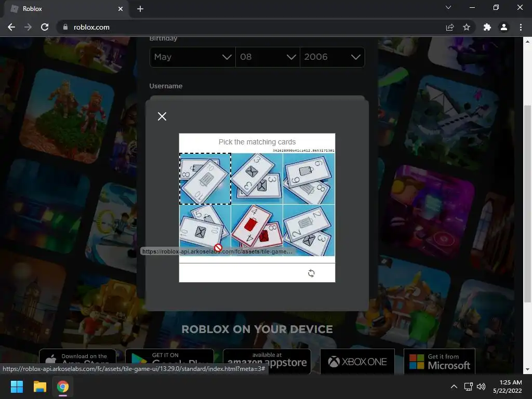The height and width of the screenshot is (399, 532).
Task: Expand the 08 birthday day dropdown
Action: [x=268, y=57]
